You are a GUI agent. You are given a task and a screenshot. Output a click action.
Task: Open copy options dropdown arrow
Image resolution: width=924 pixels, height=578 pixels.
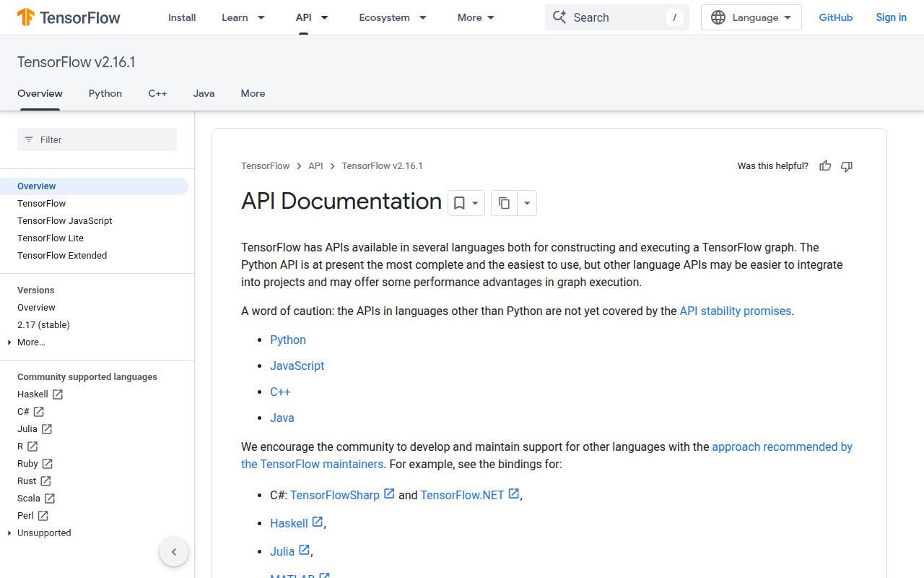527,204
